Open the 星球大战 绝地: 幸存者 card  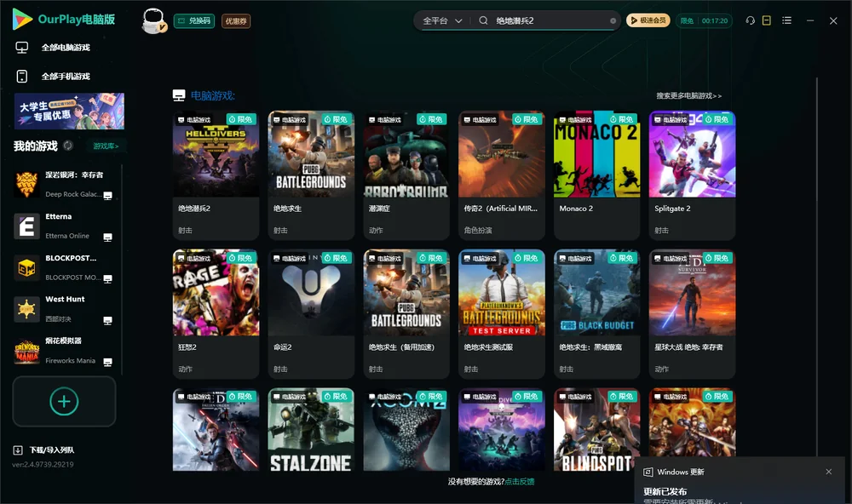click(x=692, y=314)
